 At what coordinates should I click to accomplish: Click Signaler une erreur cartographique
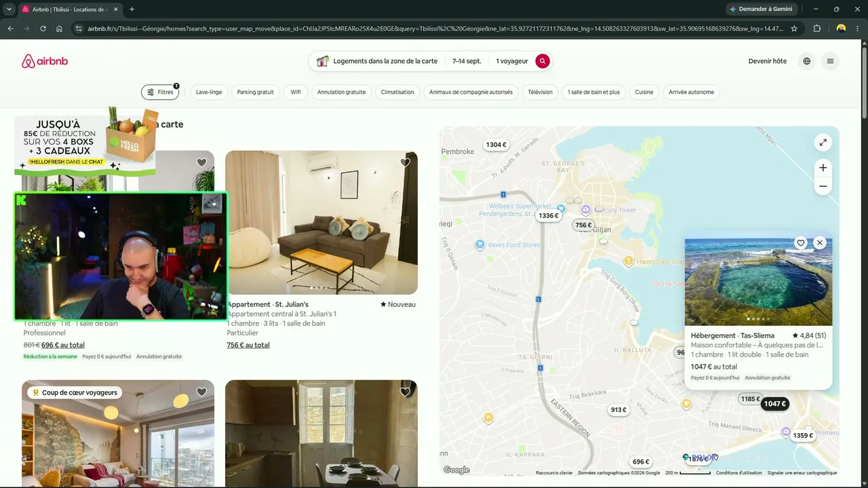click(802, 473)
